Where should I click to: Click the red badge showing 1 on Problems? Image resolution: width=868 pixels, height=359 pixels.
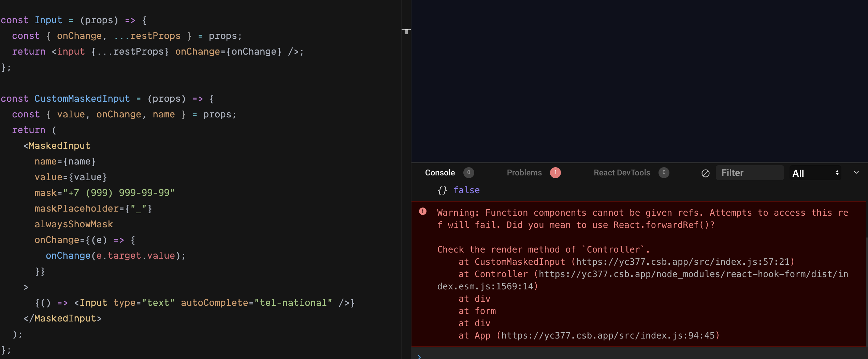pyautogui.click(x=555, y=173)
